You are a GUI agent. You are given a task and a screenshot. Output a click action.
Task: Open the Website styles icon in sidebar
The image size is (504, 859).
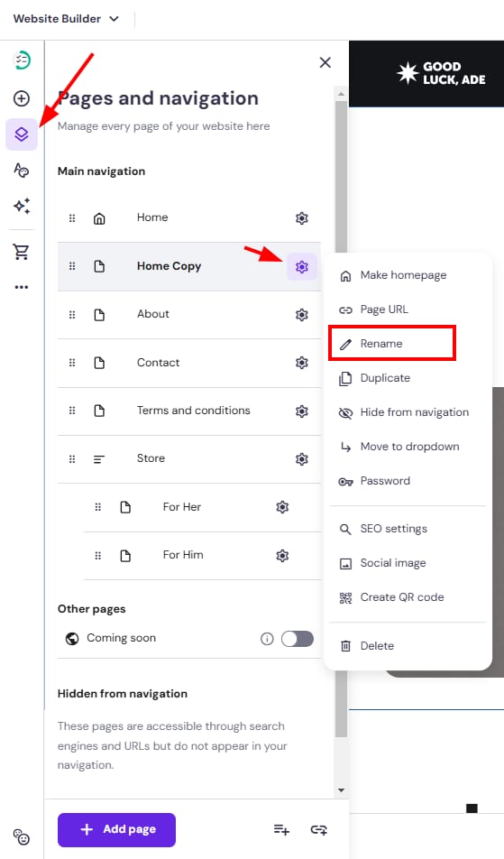tap(22, 171)
